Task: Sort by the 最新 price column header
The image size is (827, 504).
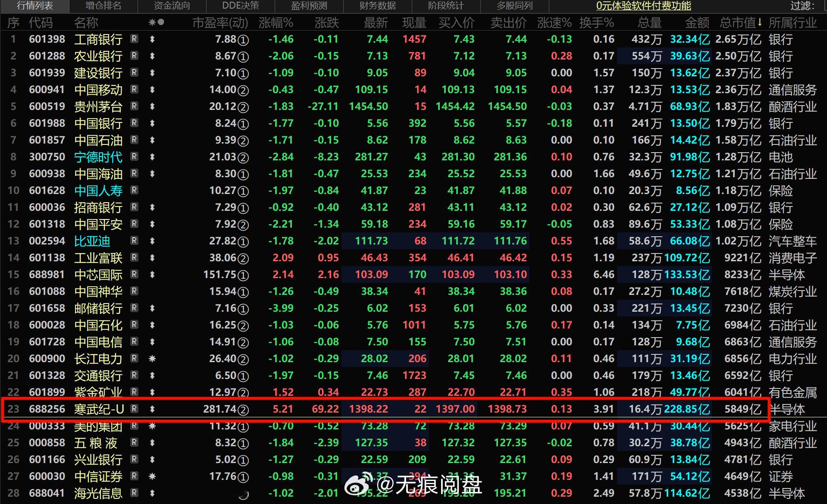Action: [376, 22]
